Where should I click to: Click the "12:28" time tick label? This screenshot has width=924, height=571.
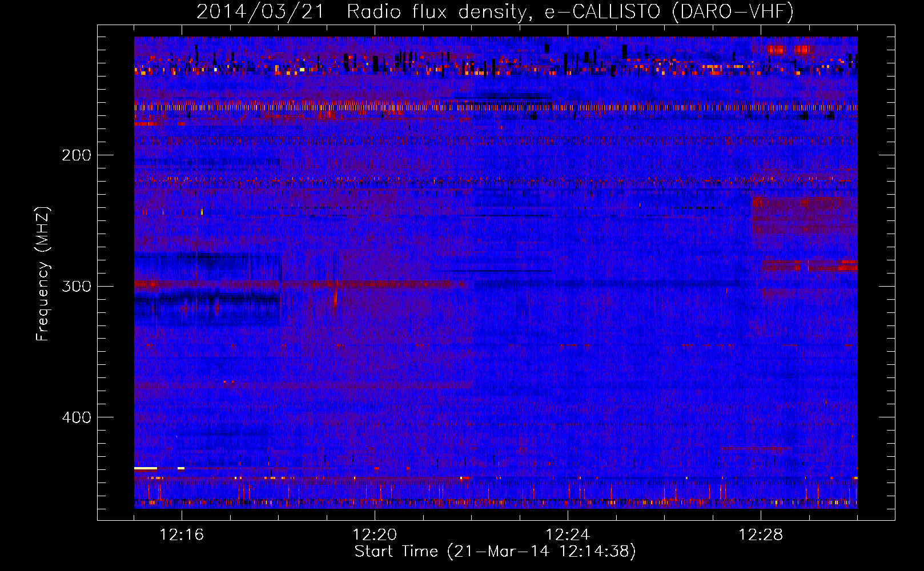click(x=761, y=535)
